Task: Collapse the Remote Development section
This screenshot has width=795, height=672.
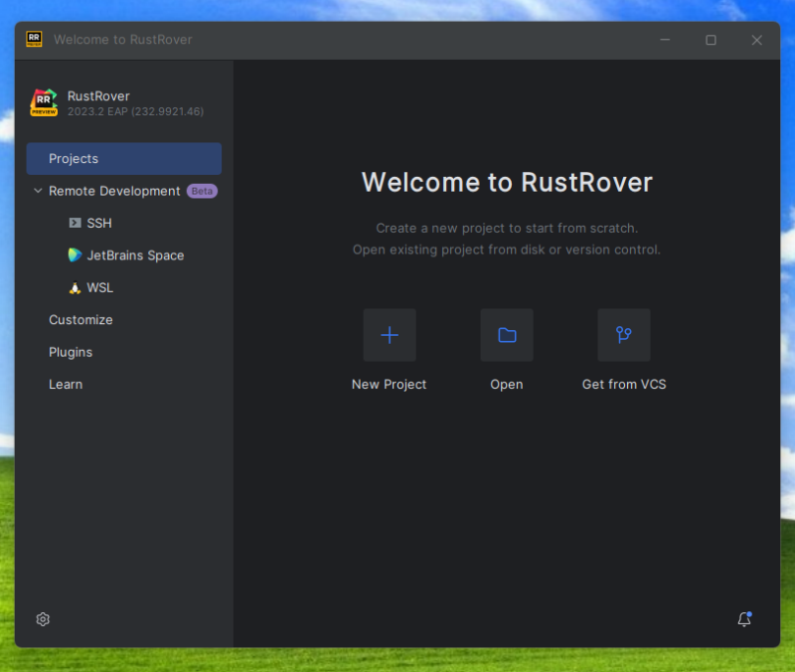Action: tap(38, 191)
